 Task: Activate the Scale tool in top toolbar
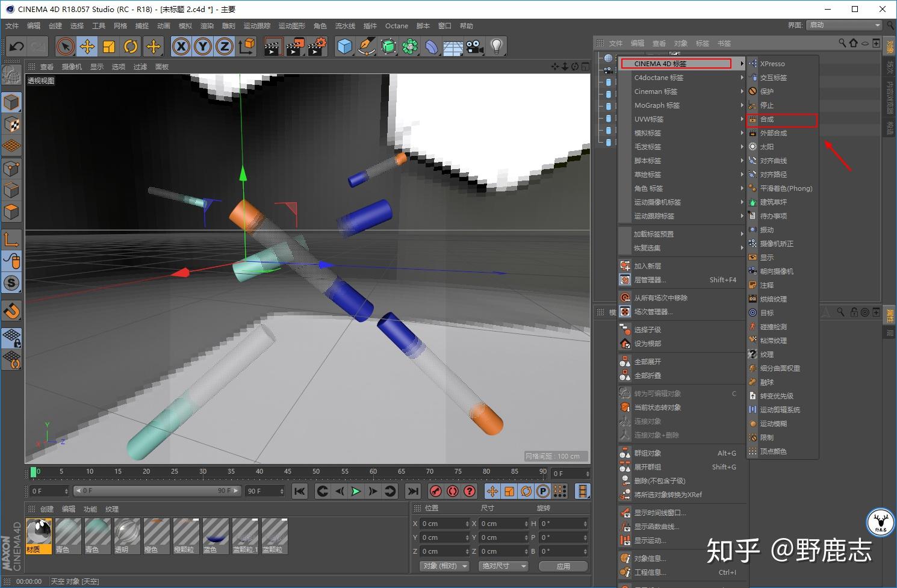click(x=109, y=46)
